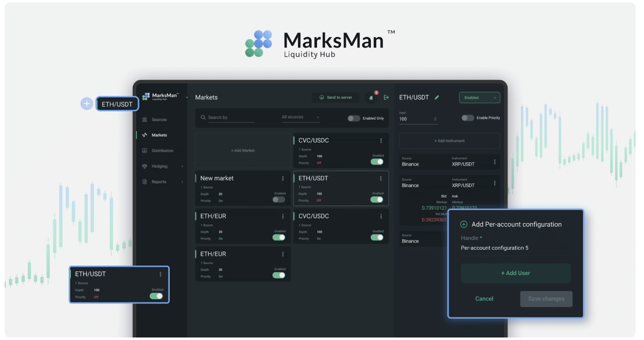Select Markets in the sidebar

point(159,135)
